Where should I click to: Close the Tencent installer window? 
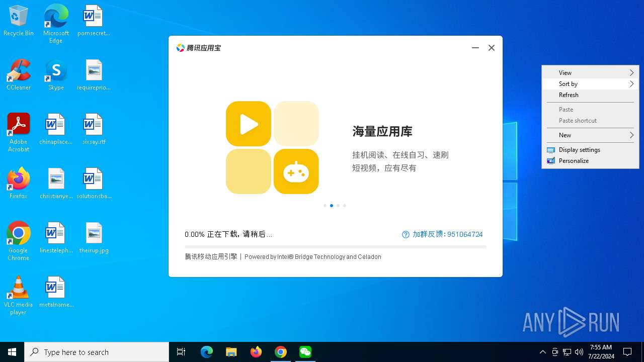pos(492,48)
